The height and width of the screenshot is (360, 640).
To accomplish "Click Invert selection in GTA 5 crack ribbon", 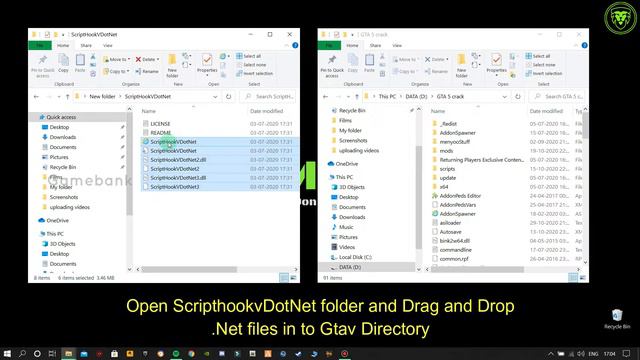I will [x=544, y=73].
